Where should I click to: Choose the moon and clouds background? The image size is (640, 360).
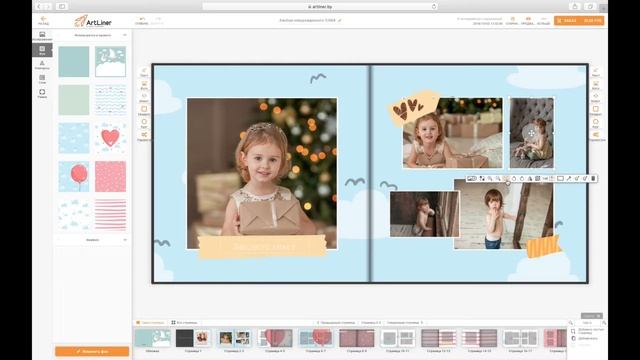tap(111, 62)
